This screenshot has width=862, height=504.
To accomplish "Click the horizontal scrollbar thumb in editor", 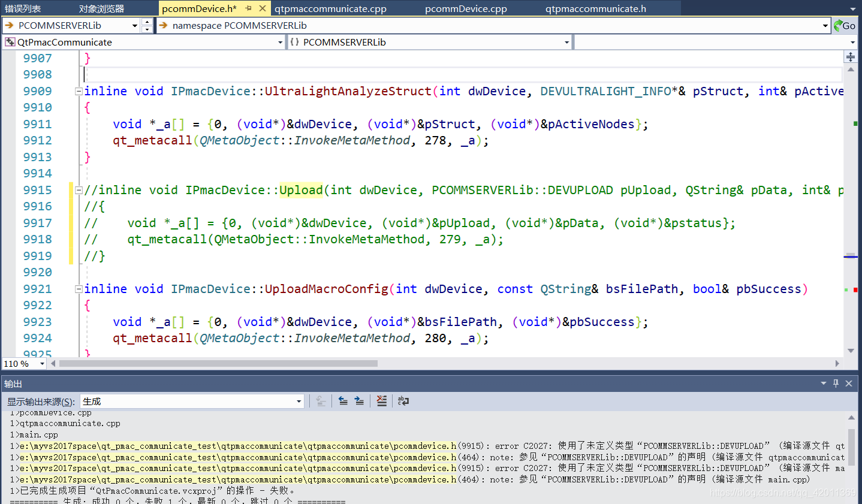I will 218,364.
